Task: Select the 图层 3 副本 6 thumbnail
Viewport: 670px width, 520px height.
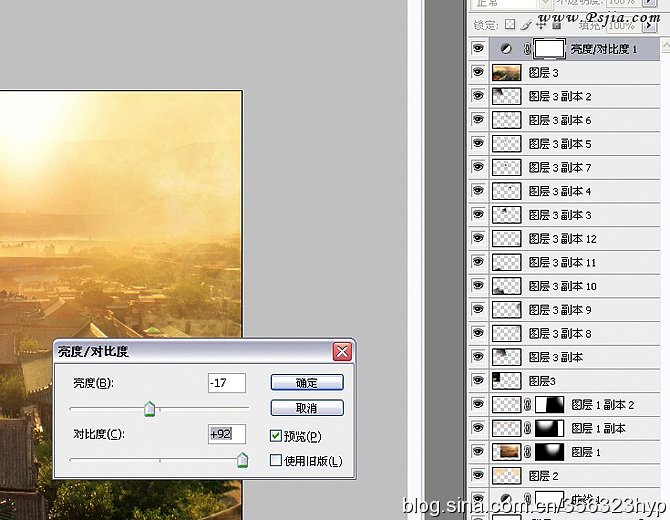Action: 506,120
